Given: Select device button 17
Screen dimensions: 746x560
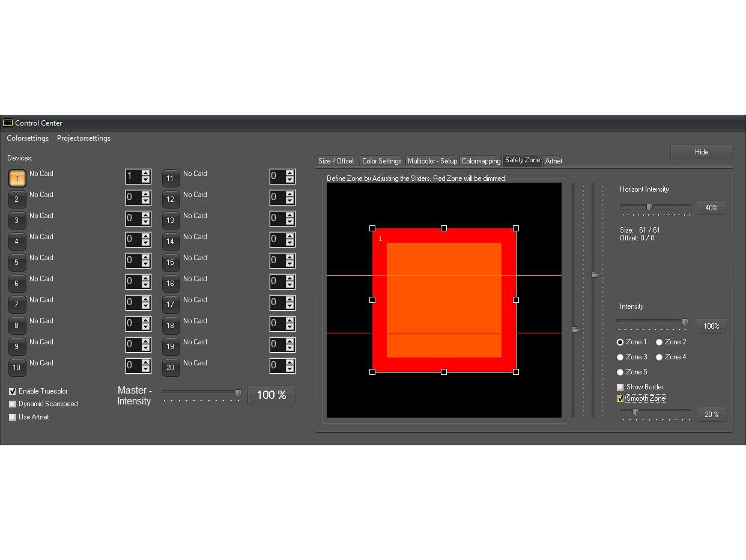Looking at the screenshot, I should 171,305.
